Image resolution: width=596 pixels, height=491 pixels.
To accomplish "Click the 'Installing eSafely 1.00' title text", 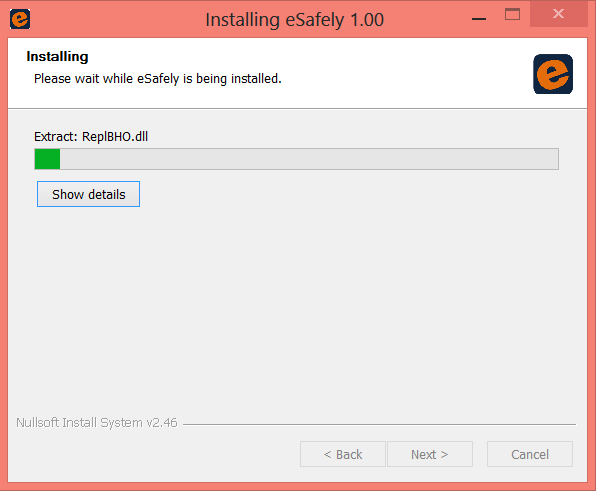I will 295,20.
